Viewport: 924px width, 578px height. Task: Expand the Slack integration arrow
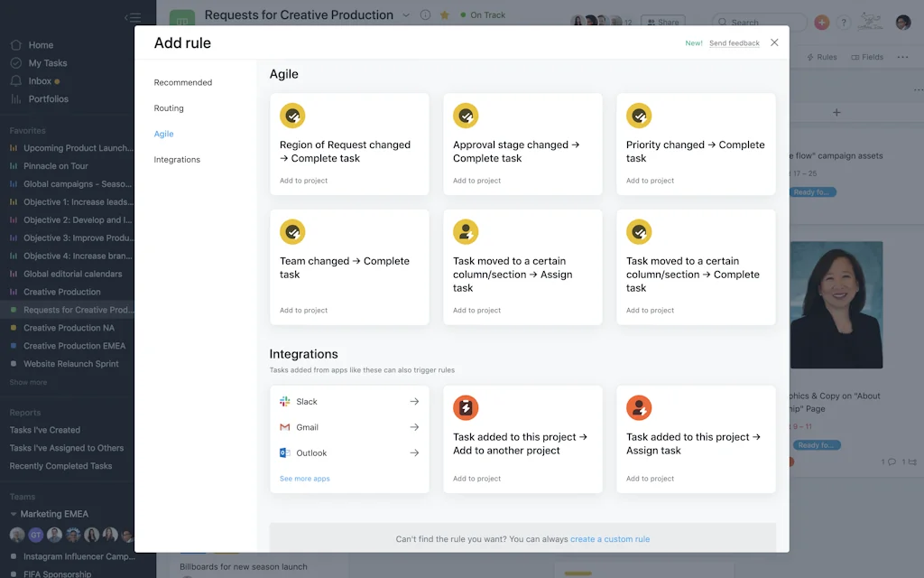[x=414, y=401]
